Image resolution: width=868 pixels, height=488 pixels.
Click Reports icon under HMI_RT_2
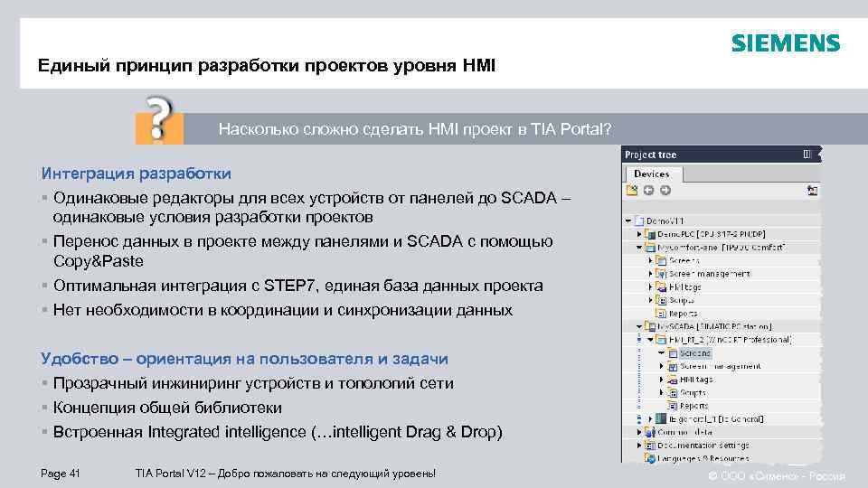pyautogui.click(x=673, y=406)
